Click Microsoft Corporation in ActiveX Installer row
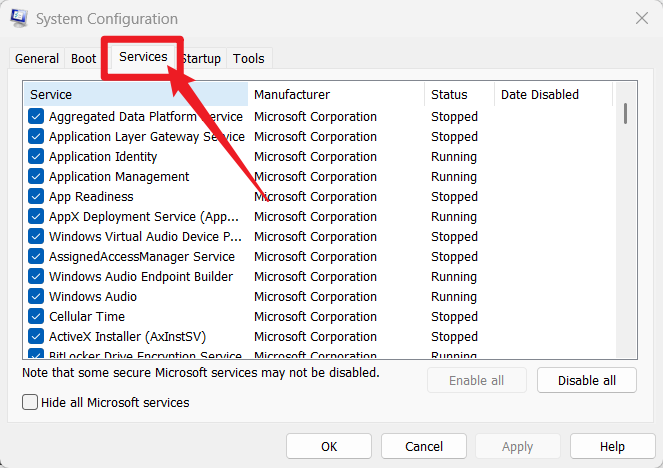Screen dimensions: 663x468 coord(315,337)
